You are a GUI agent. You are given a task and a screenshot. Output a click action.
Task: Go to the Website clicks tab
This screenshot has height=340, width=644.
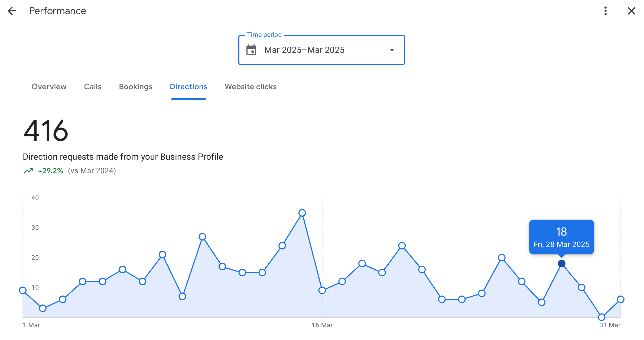click(x=250, y=87)
